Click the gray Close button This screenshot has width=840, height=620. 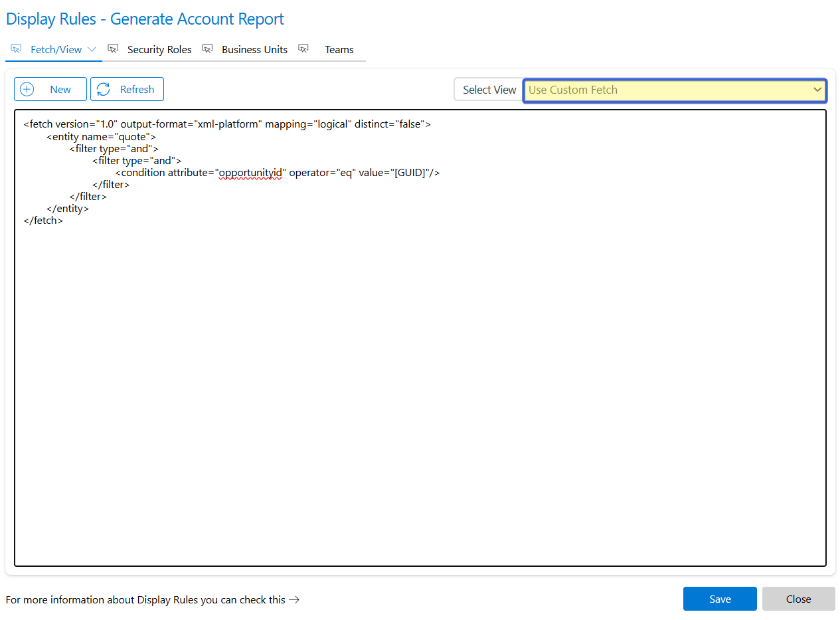click(x=798, y=599)
